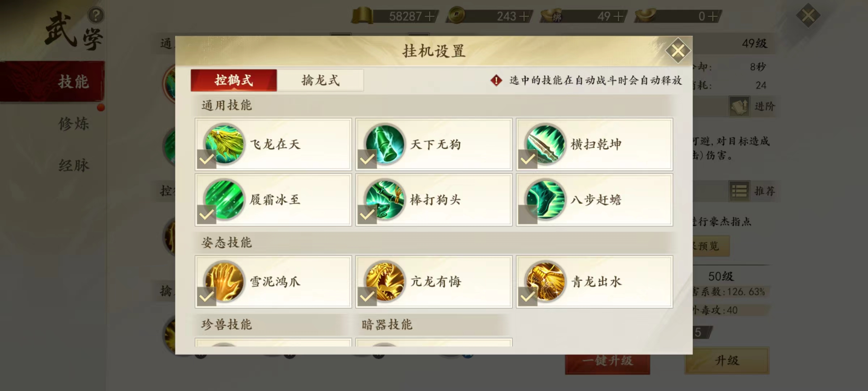Add coins with plus beside 243
The width and height of the screenshot is (868, 391).
click(x=524, y=16)
